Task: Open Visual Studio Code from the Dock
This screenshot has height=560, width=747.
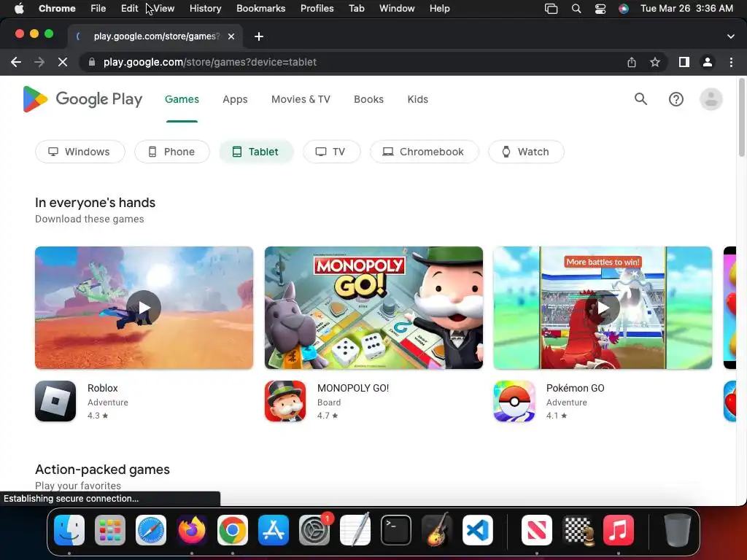Action: coord(478,530)
